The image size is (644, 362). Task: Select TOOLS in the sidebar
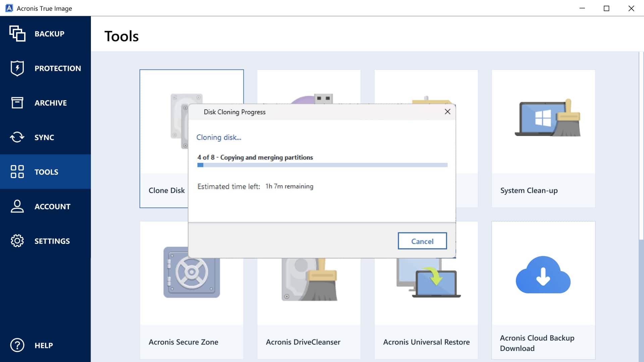coord(47,172)
